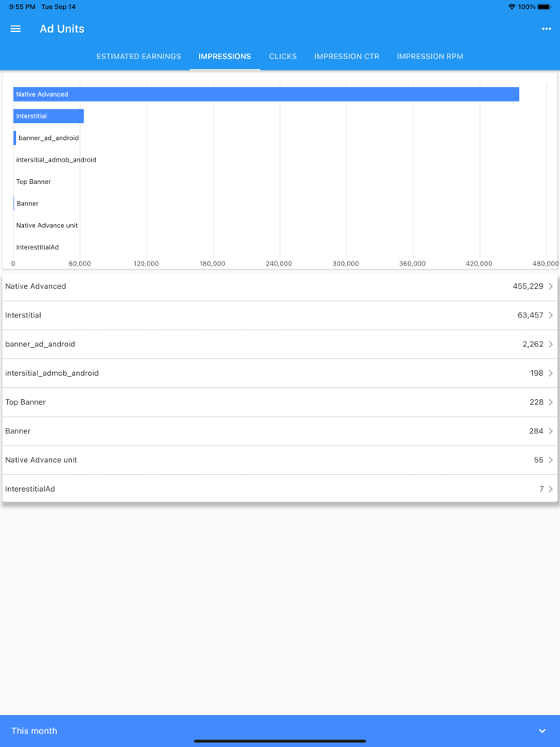560x747 pixels.
Task: Switch to the Estimated Earnings tab
Action: pyautogui.click(x=138, y=56)
